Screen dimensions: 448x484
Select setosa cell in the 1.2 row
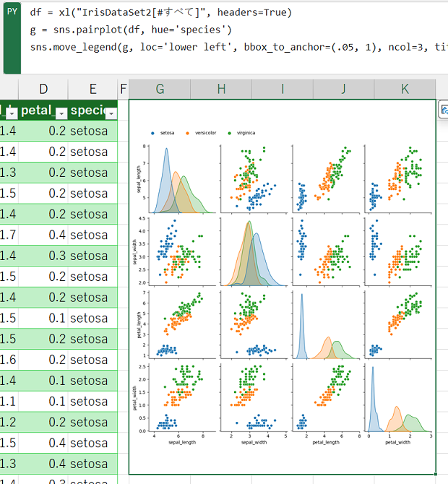pos(93,422)
